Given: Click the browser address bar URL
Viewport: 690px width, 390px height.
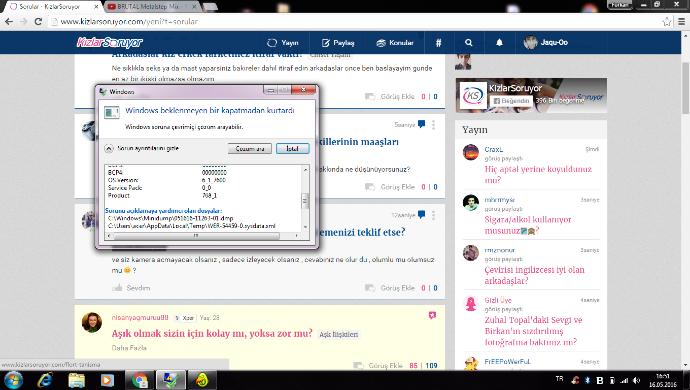Looking at the screenshot, I should [129, 21].
